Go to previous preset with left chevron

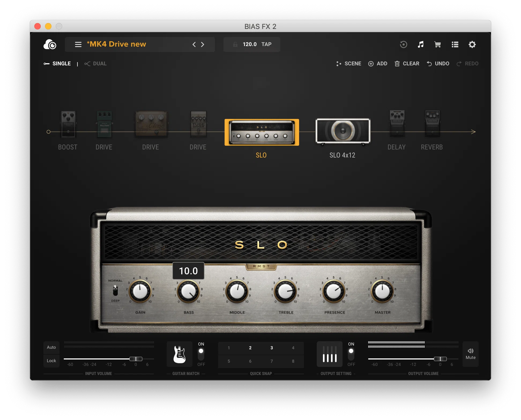(194, 44)
